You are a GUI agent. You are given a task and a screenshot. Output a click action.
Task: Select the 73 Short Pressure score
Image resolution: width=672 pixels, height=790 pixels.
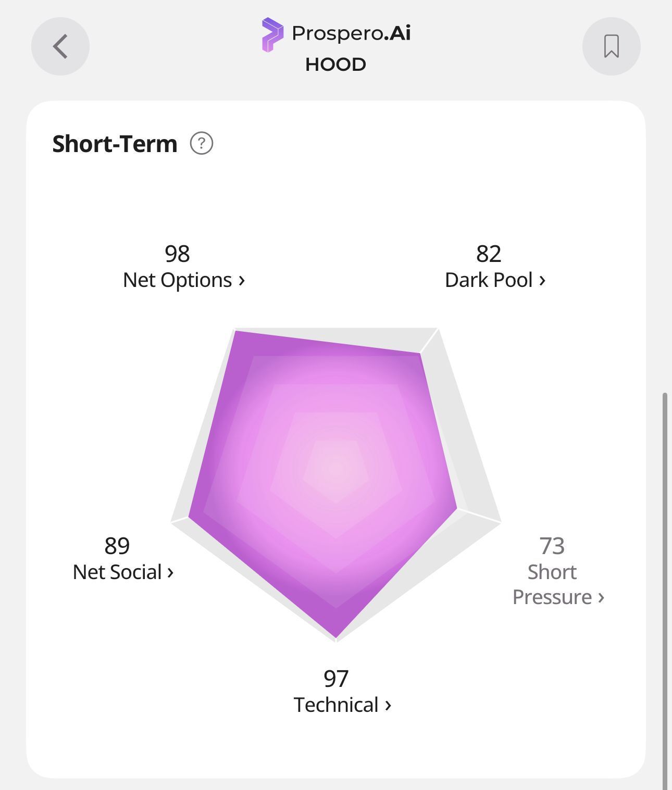coord(552,546)
